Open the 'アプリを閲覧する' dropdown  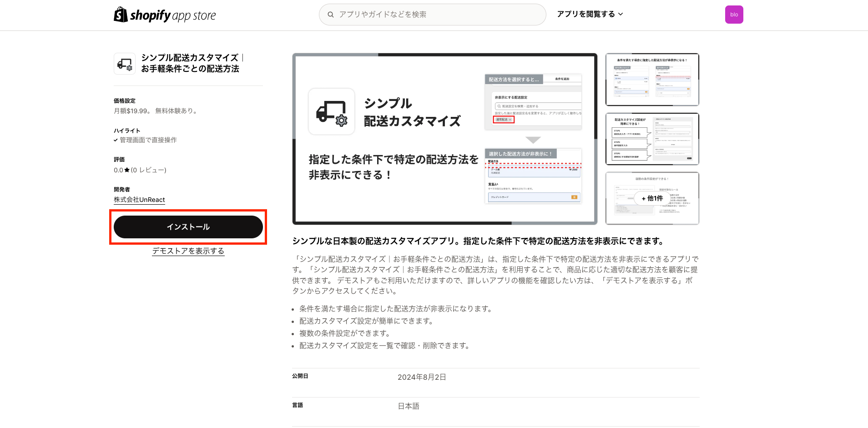click(x=590, y=14)
